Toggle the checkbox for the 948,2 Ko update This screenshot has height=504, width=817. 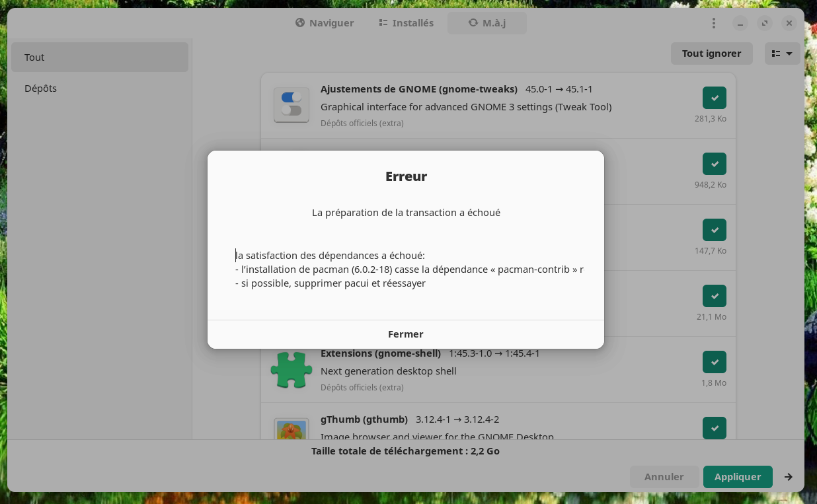(x=715, y=164)
